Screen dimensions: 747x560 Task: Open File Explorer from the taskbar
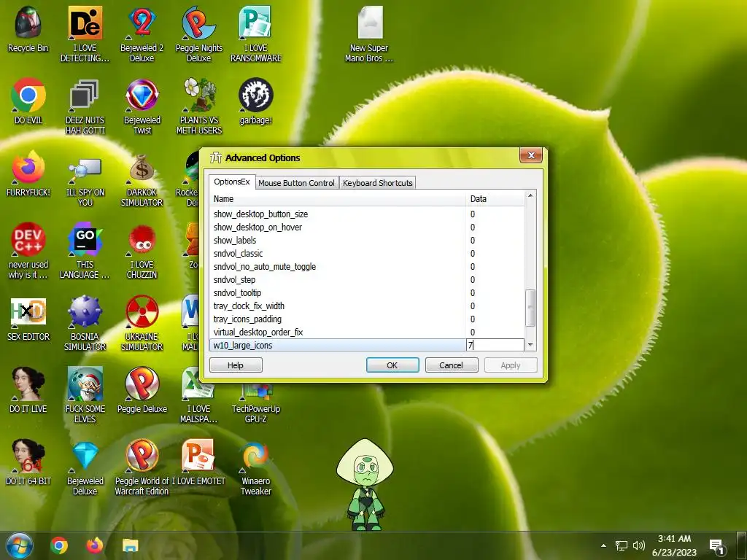pos(130,545)
